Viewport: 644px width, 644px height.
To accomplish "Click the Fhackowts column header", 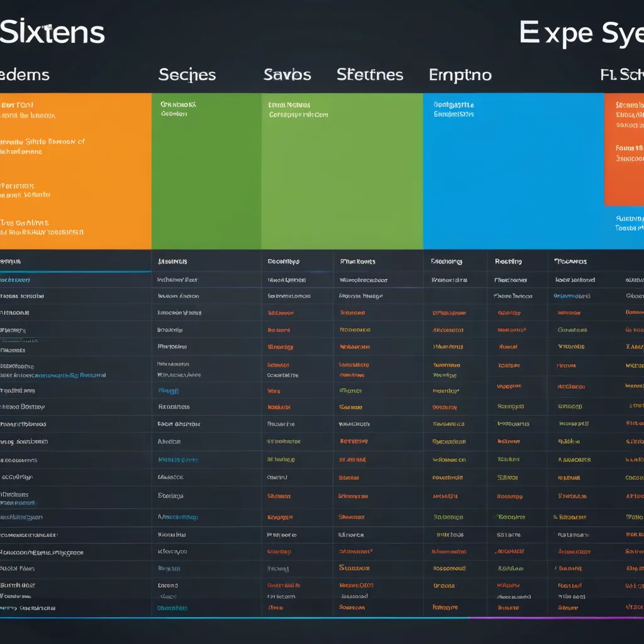I will 357,261.
